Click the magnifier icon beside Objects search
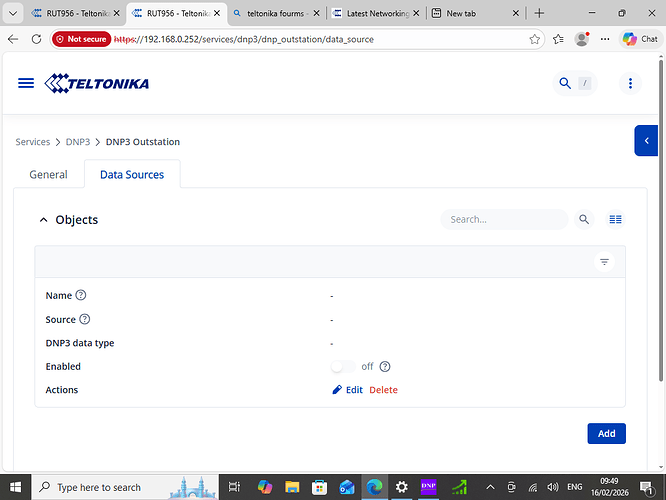 pos(585,220)
